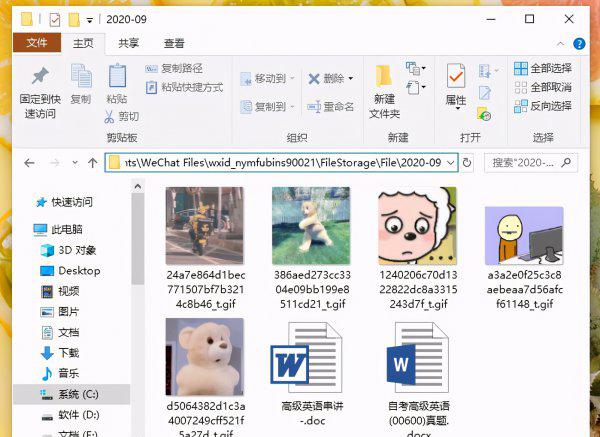Open 3D Objects (3D 对象) in the sidebar
600x437 pixels.
coord(68,250)
